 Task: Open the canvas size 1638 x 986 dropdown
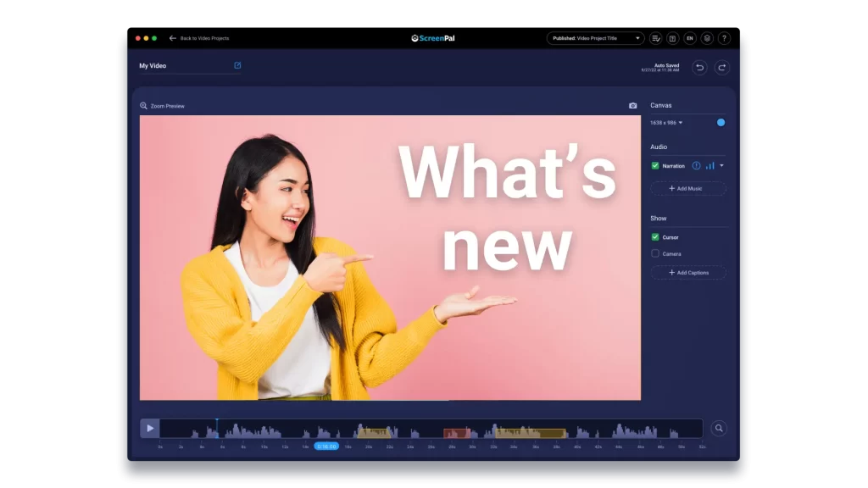666,123
